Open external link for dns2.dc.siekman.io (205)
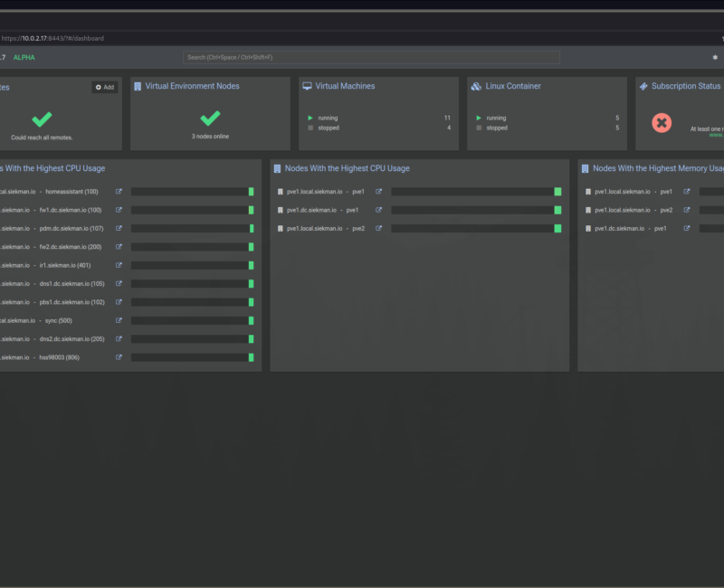Image resolution: width=724 pixels, height=588 pixels. click(x=119, y=338)
